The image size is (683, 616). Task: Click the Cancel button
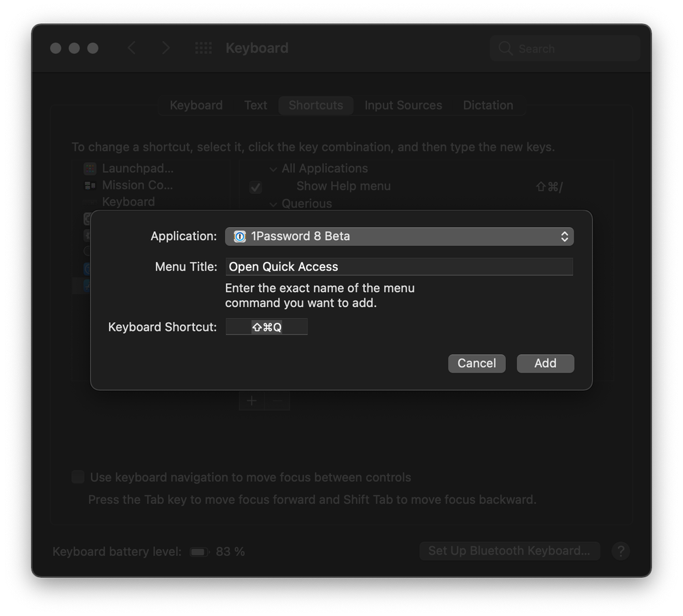coord(477,363)
